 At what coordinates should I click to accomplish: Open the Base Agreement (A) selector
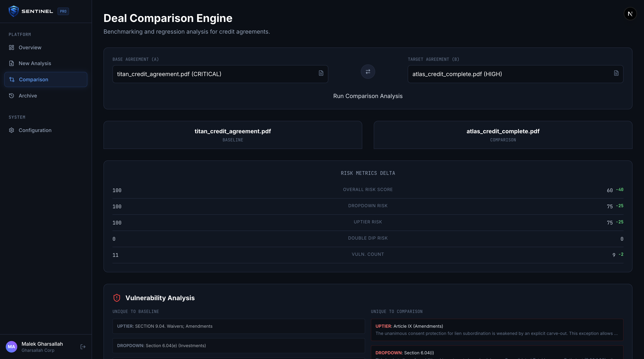coord(215,74)
